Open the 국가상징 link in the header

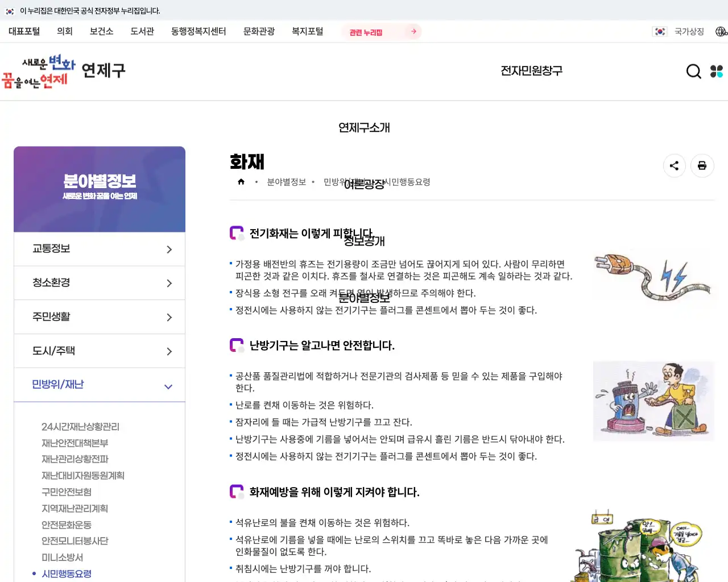[x=688, y=31]
